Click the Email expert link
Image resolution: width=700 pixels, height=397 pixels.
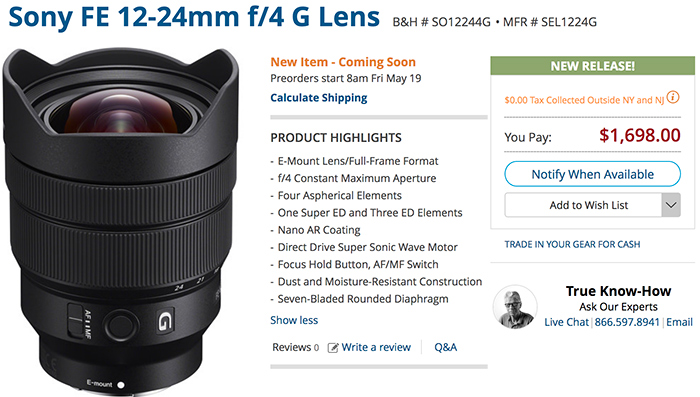click(x=679, y=322)
